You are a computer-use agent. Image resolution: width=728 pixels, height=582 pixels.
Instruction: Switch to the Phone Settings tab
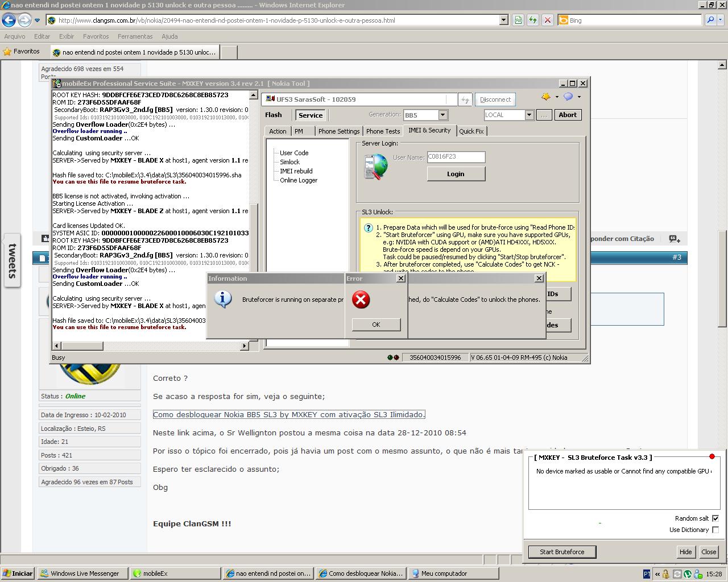(339, 131)
